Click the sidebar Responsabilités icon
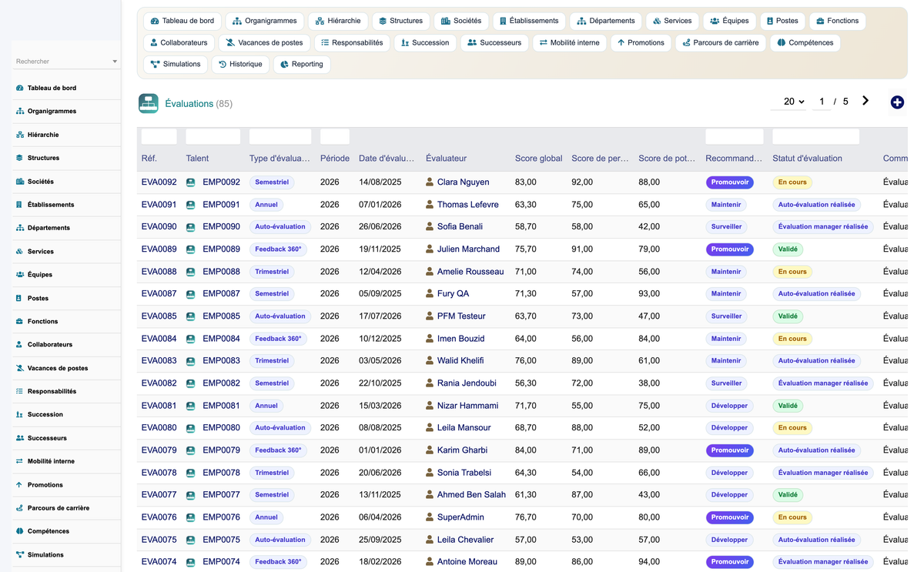924x572 pixels. pyautogui.click(x=19, y=391)
